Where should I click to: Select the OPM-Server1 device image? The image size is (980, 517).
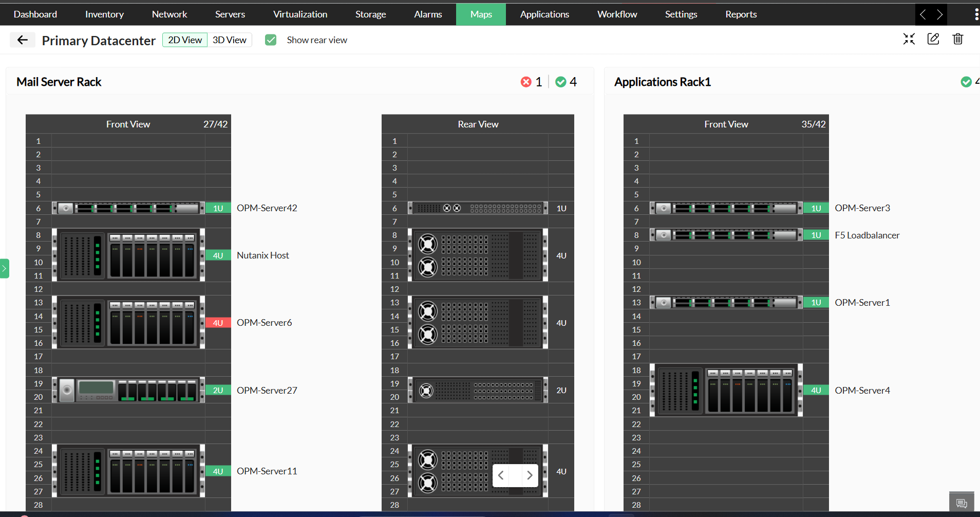click(x=726, y=302)
